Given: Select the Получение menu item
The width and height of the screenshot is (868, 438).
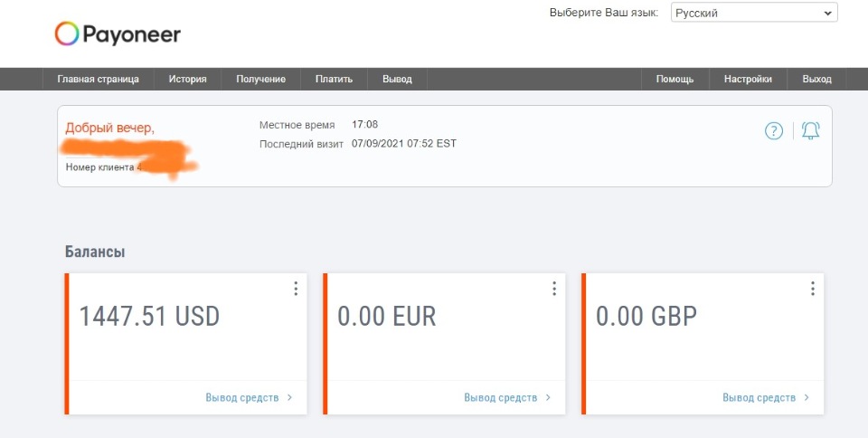Looking at the screenshot, I should [x=260, y=80].
